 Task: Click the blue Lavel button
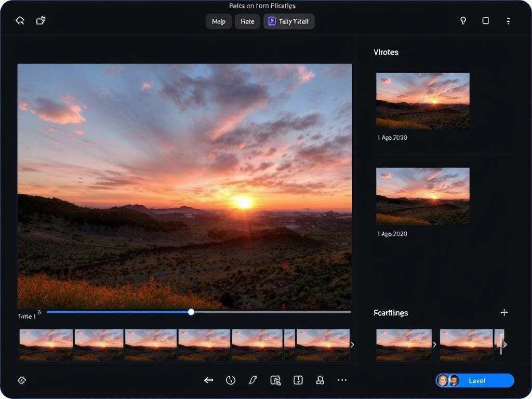[x=475, y=381]
